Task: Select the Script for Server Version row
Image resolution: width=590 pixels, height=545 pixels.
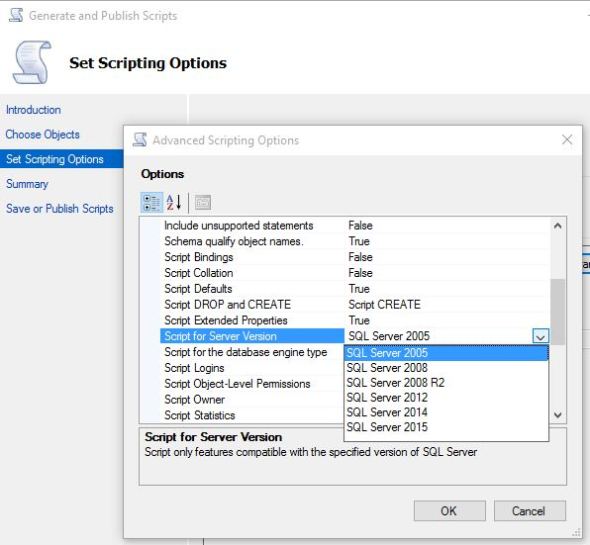Action: click(x=252, y=336)
